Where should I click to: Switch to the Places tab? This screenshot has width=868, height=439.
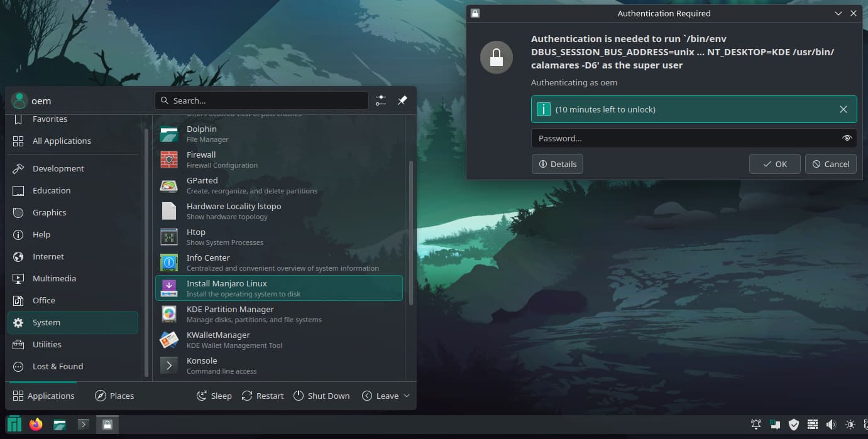pyautogui.click(x=114, y=396)
